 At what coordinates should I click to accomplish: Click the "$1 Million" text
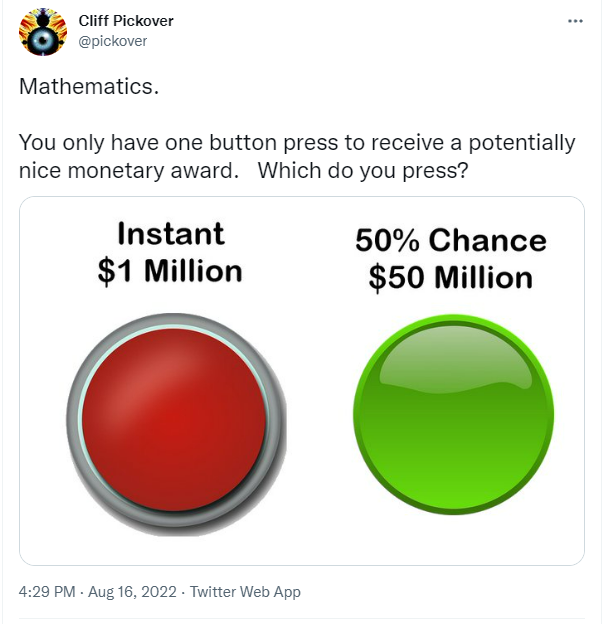click(x=170, y=271)
